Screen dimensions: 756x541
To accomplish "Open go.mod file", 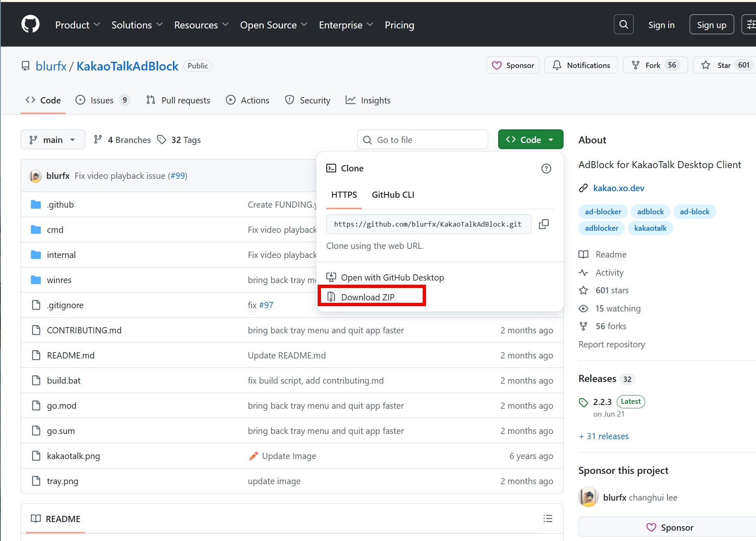I will [61, 405].
